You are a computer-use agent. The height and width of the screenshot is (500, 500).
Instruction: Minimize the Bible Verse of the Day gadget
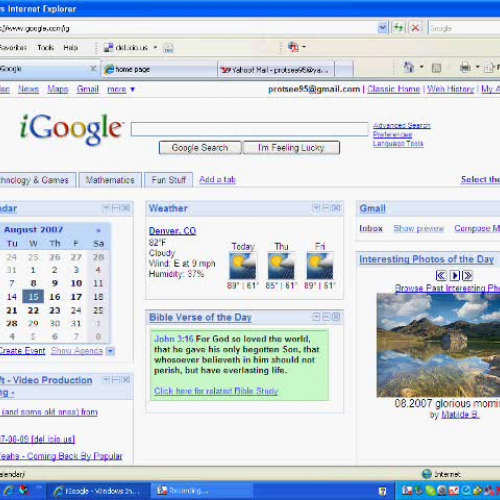pyautogui.click(x=326, y=317)
